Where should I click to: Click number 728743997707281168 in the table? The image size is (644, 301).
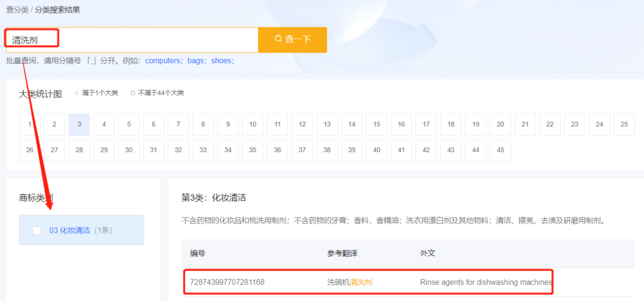(227, 282)
